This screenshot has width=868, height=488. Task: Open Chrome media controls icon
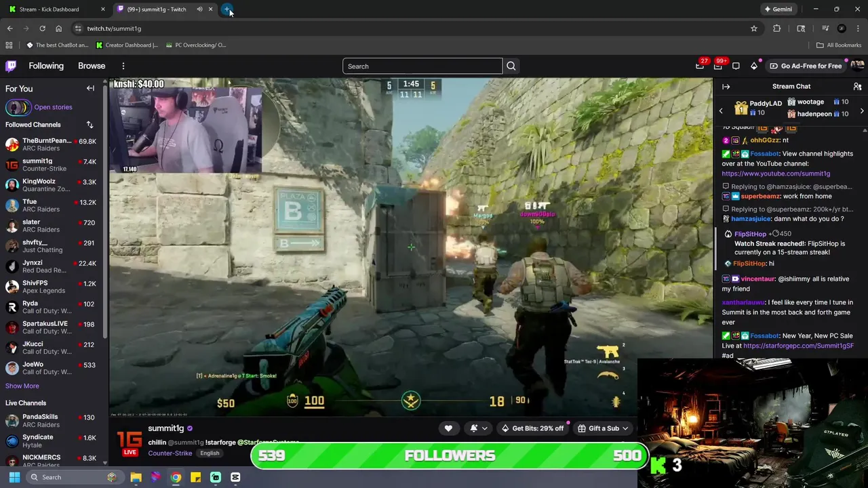click(x=825, y=28)
